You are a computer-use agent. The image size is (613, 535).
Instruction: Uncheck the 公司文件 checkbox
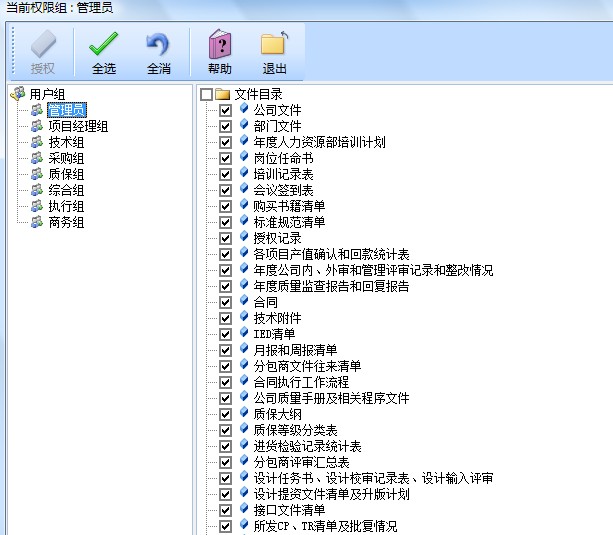point(225,110)
